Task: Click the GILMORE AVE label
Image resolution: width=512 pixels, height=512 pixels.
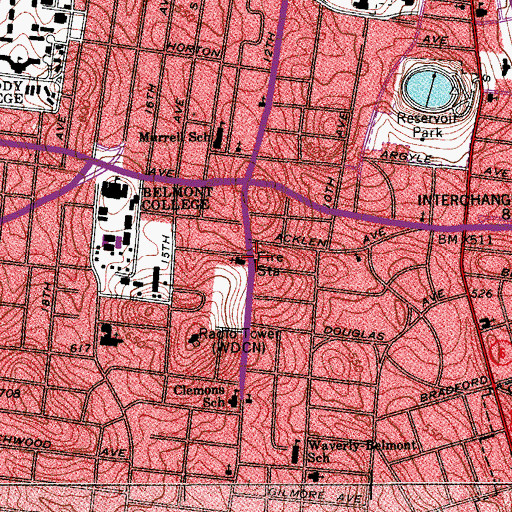Action: click(315, 496)
